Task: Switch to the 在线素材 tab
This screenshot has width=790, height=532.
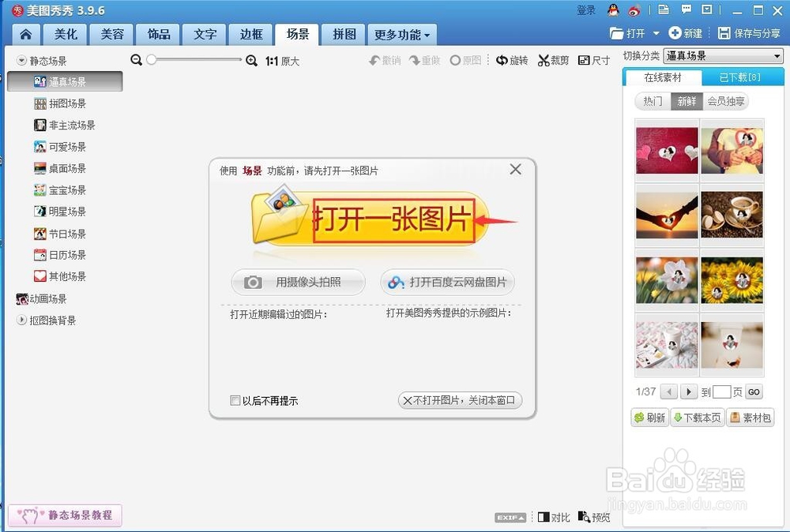Action: click(x=663, y=77)
